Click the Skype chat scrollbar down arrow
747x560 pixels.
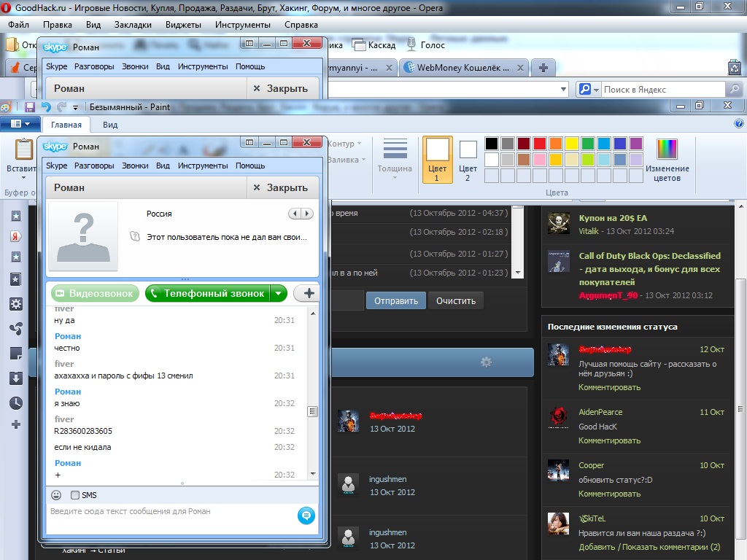[x=312, y=474]
